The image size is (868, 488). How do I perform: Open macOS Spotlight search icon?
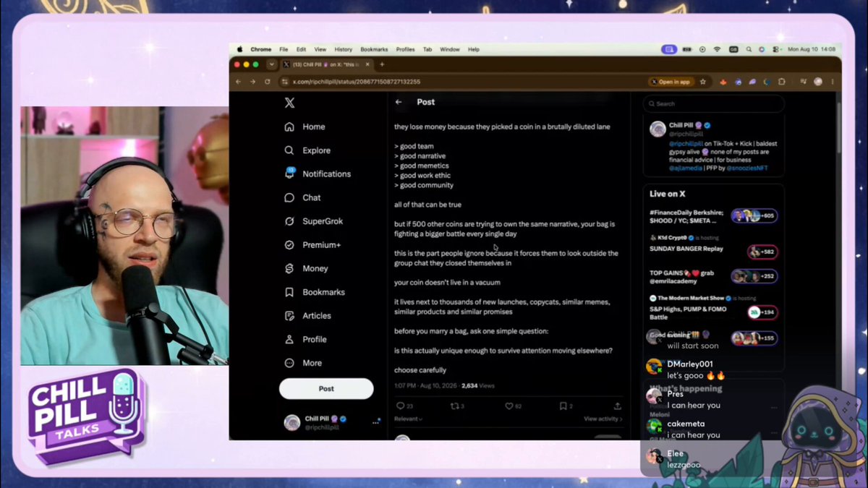[749, 50]
